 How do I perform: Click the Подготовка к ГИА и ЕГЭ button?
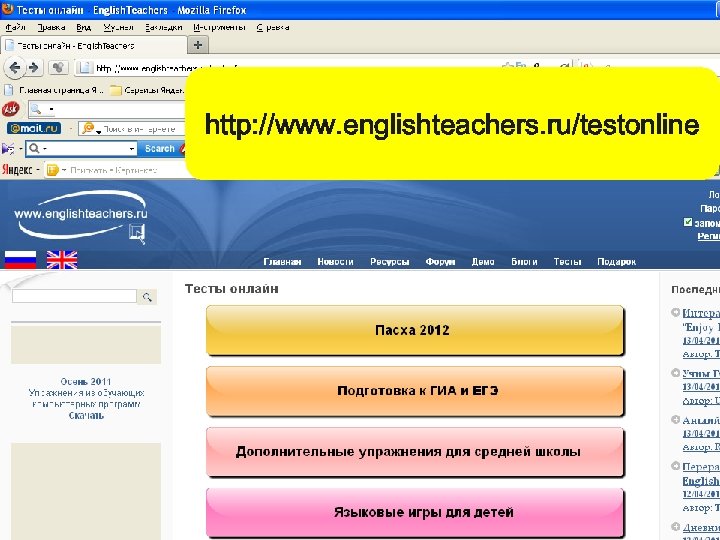[415, 391]
